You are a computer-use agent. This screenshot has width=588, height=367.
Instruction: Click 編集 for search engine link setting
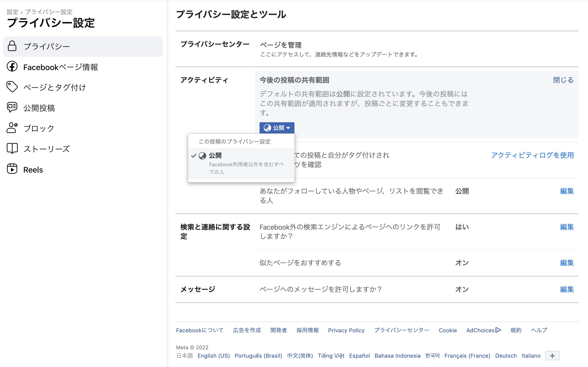click(567, 227)
